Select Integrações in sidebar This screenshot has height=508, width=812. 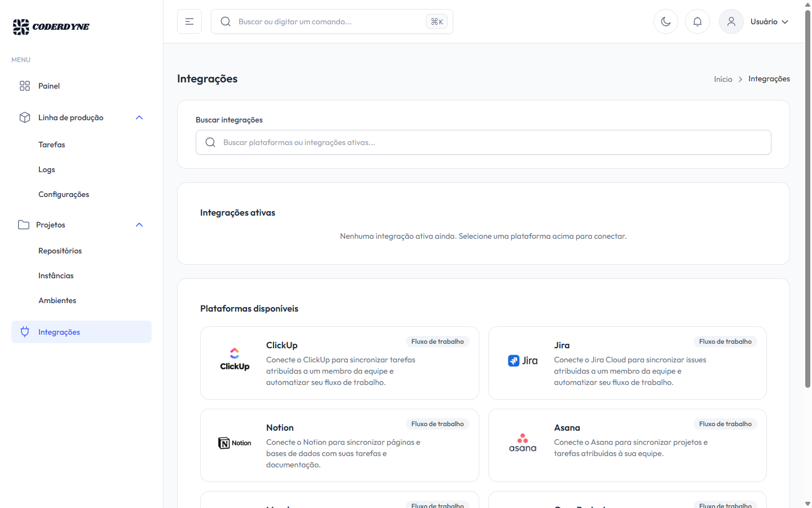81,332
